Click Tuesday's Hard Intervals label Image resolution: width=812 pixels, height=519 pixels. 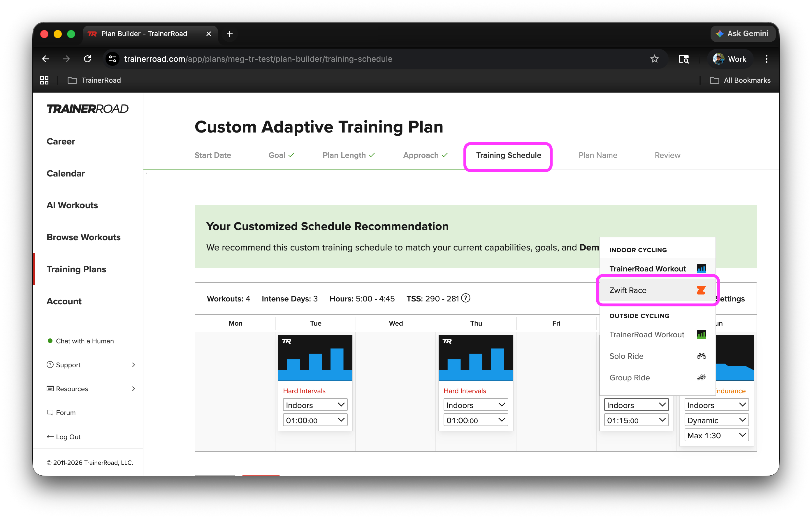point(304,391)
